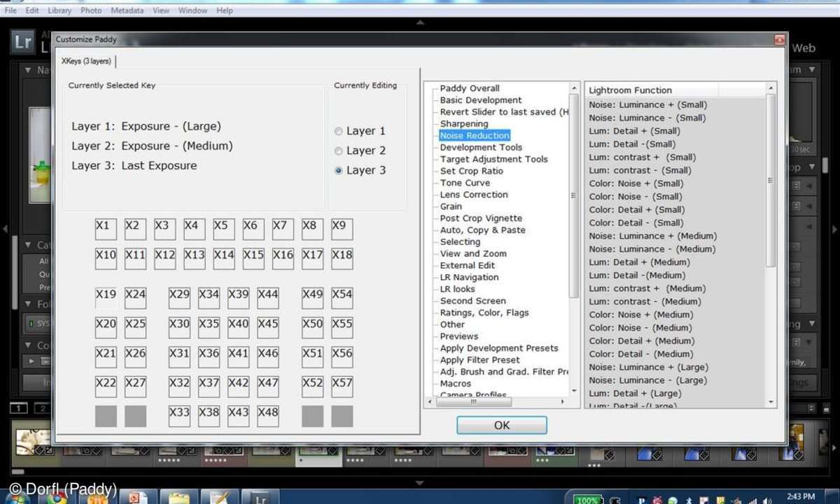The image size is (840, 504).
Task: Click the X29 key box
Action: (179, 297)
